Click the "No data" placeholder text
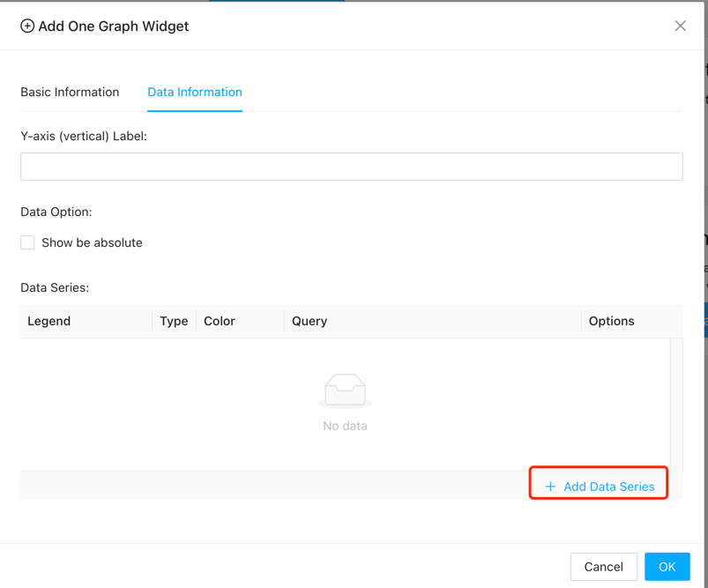708x588 pixels. tap(345, 426)
